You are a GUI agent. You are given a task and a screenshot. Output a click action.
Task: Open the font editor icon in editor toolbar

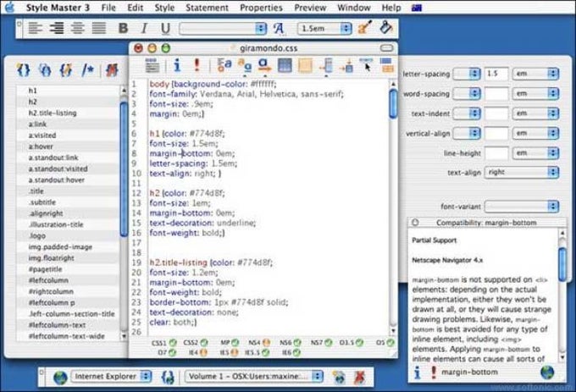[224, 65]
